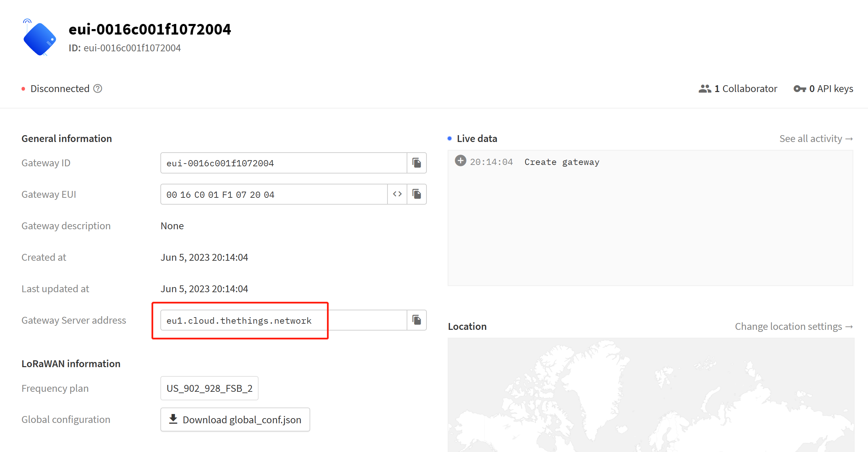Viewport: 868px width, 452px height.
Task: Click the Last updated at date value
Action: (x=204, y=289)
